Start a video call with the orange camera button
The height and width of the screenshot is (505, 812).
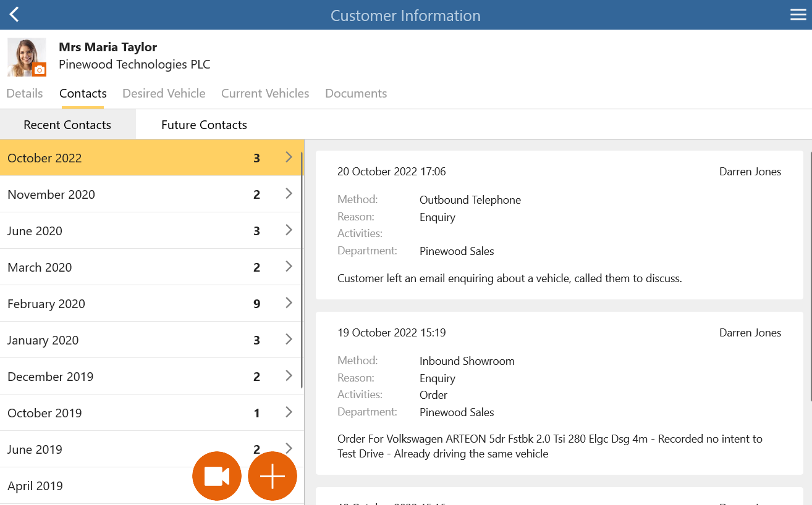(217, 476)
